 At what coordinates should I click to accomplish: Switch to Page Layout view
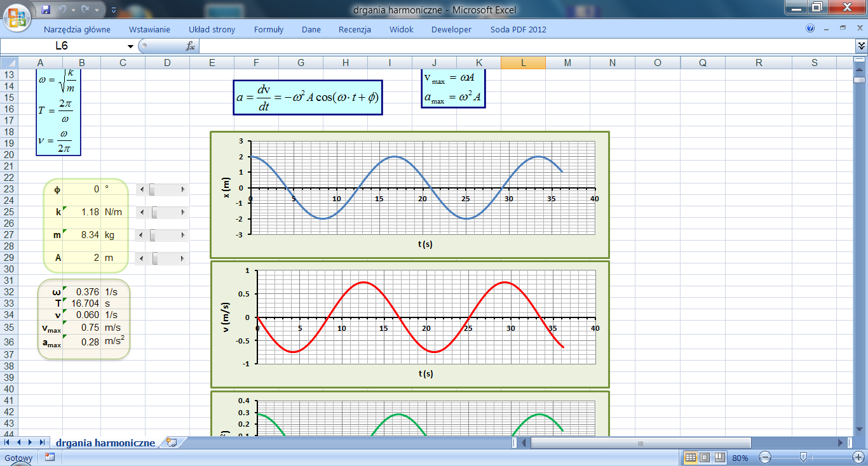705,458
